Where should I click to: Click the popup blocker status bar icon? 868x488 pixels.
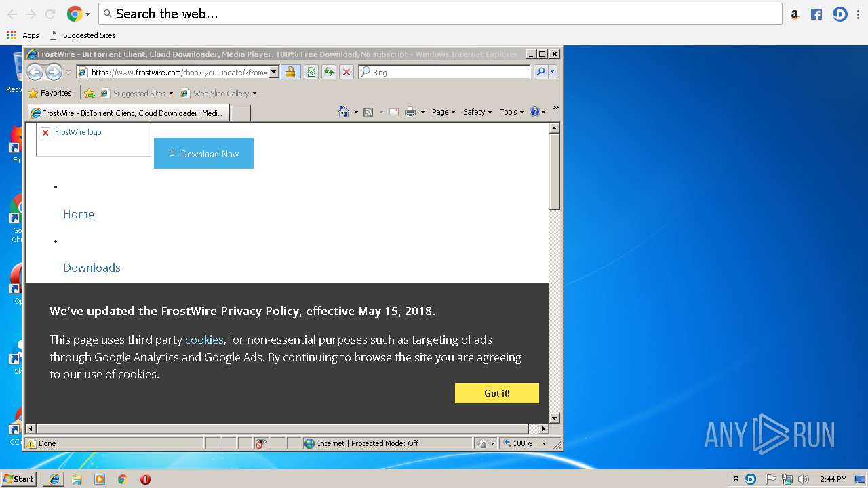tap(261, 443)
